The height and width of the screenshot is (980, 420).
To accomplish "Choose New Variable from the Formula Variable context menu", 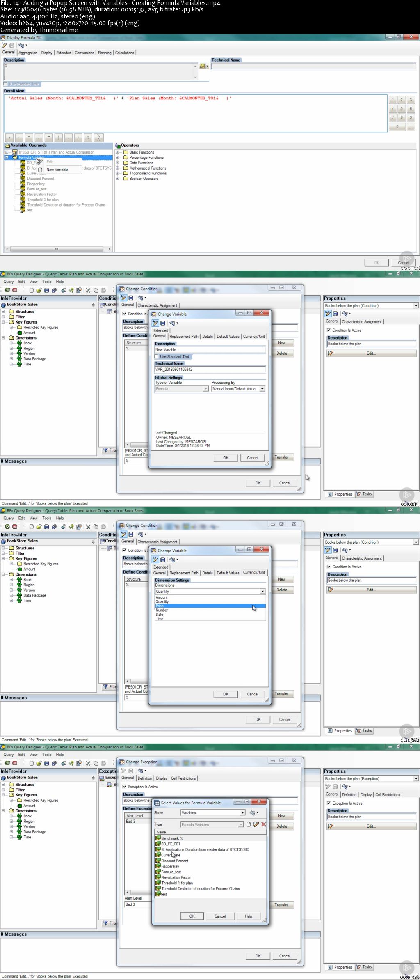I will [57, 170].
